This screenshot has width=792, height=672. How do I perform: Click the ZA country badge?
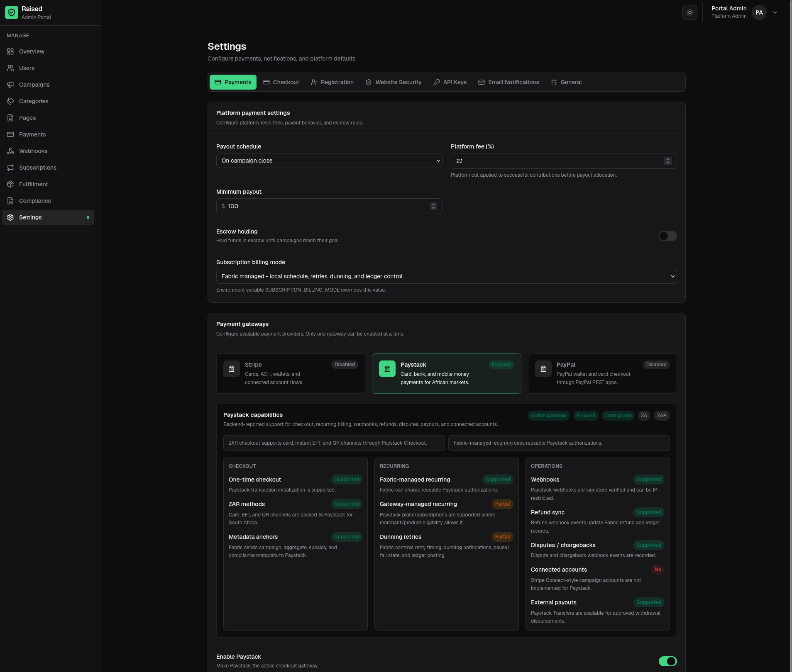click(644, 416)
